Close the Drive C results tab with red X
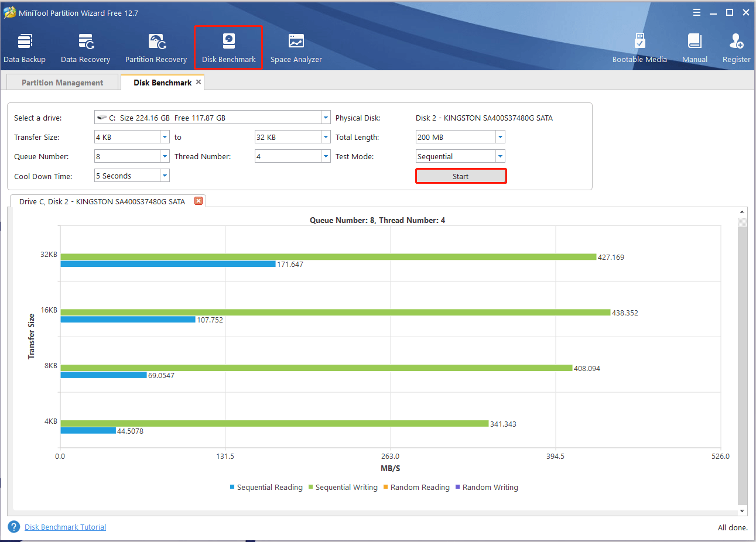 tap(199, 201)
